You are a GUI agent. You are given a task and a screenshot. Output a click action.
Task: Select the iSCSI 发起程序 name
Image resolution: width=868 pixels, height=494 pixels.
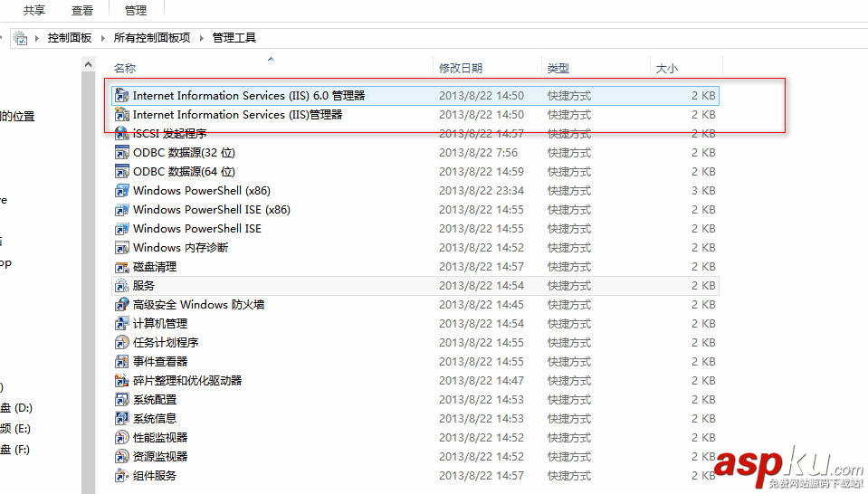170,133
